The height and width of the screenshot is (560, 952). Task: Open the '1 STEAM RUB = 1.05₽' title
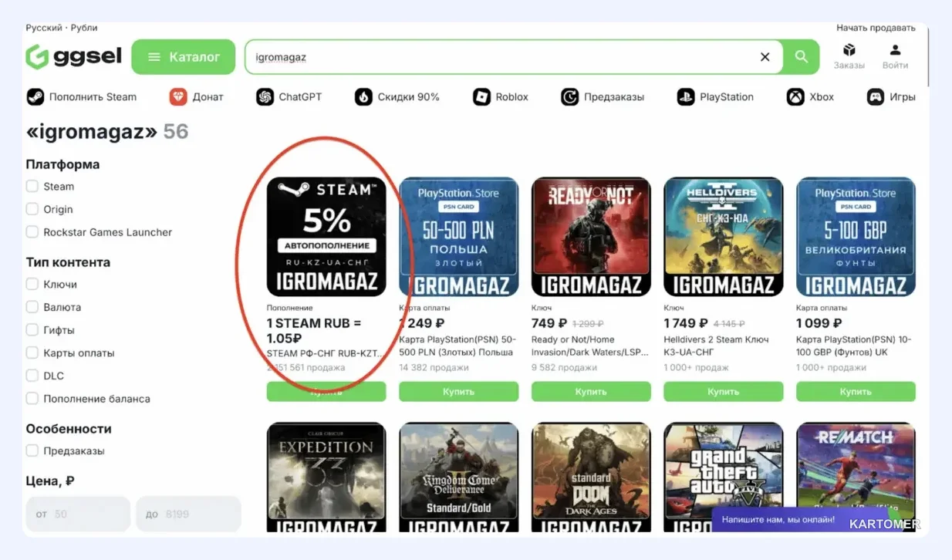pyautogui.click(x=314, y=330)
